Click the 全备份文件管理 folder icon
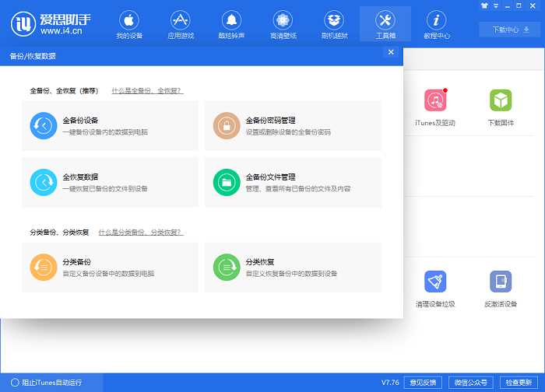Screen dimensions: 545x392 [227, 182]
